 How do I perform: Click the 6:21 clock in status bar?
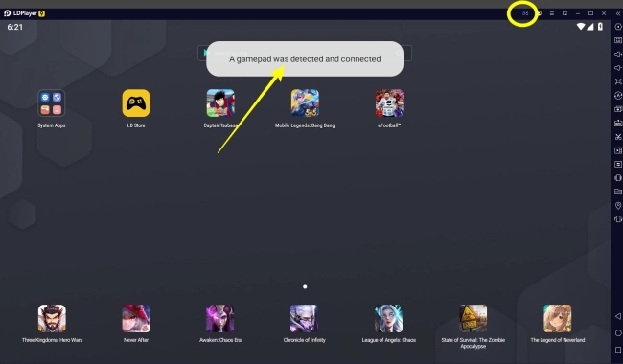[14, 27]
